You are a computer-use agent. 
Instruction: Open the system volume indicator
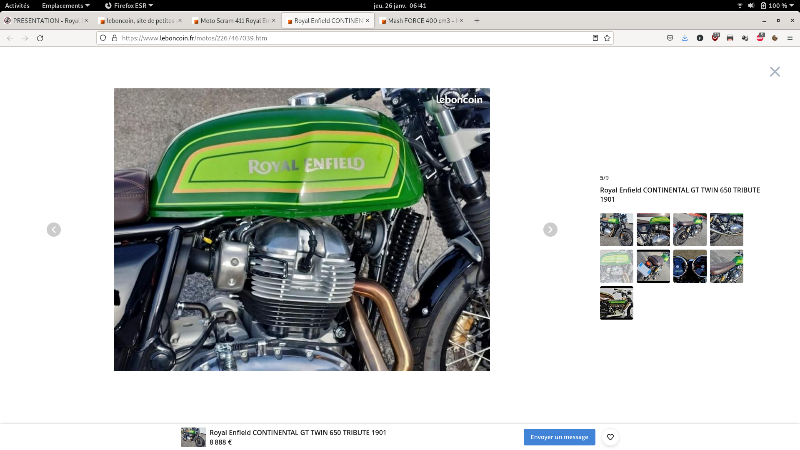click(751, 6)
